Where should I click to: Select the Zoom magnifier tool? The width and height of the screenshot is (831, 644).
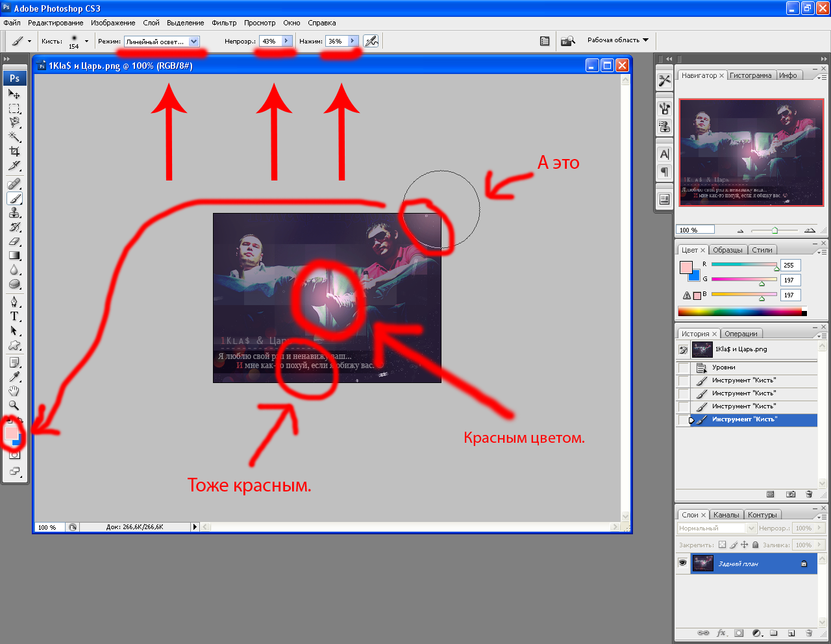pos(14,405)
